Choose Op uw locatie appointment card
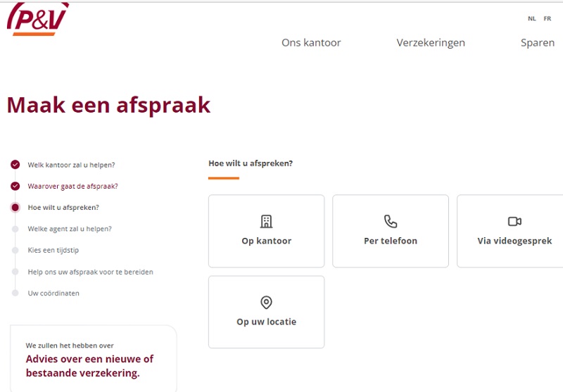Image resolution: width=563 pixels, height=392 pixels. (x=267, y=312)
